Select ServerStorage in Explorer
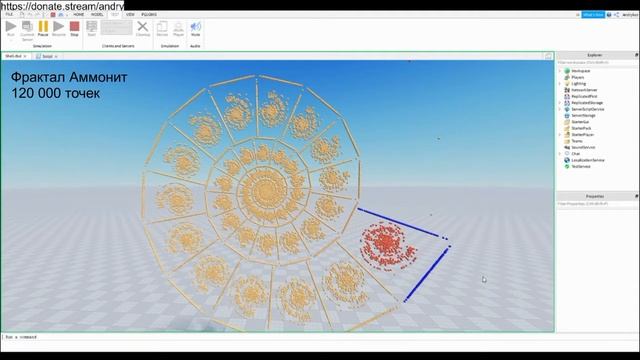Image resolution: width=640 pixels, height=360 pixels. tap(583, 116)
